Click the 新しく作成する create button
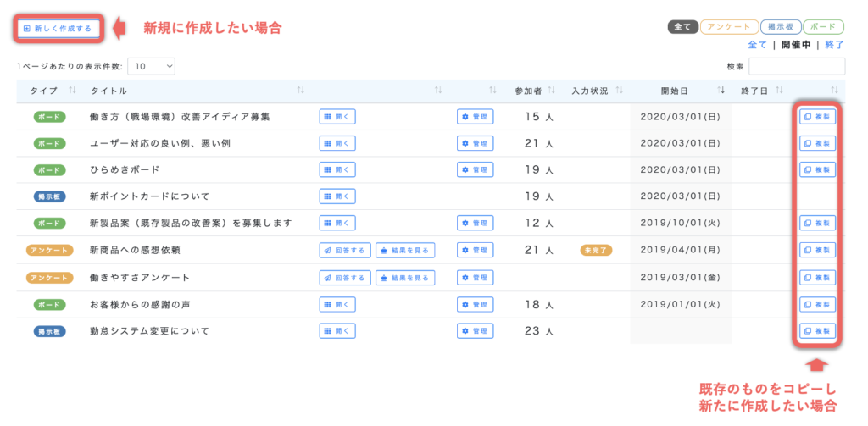The height and width of the screenshot is (426, 868). point(59,28)
